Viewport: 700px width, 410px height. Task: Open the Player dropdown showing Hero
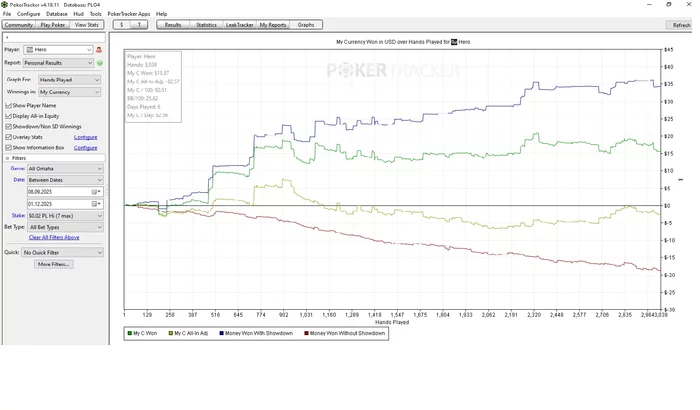click(x=58, y=50)
